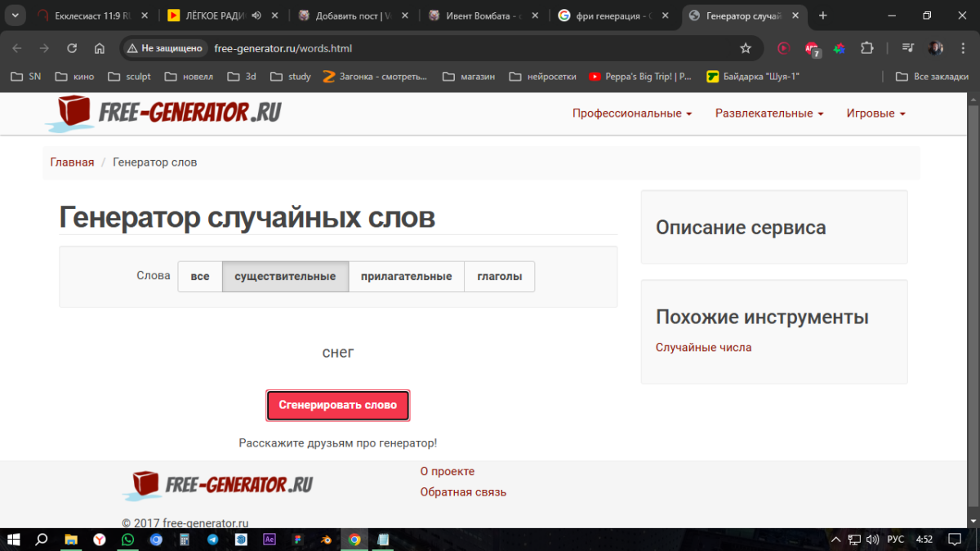The height and width of the screenshot is (551, 980).
Task: Select the 'существительные' word type option
Action: coord(285,277)
